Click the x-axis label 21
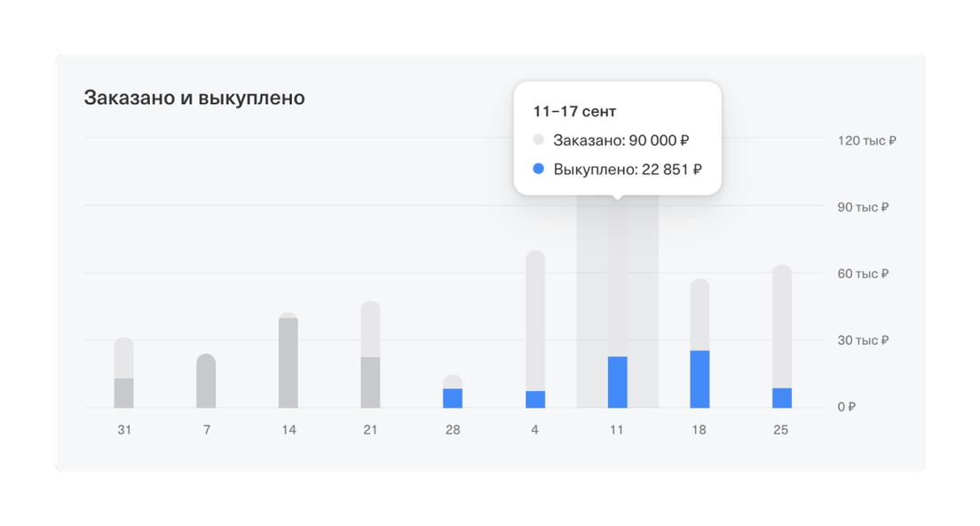The image size is (980, 526). click(371, 430)
